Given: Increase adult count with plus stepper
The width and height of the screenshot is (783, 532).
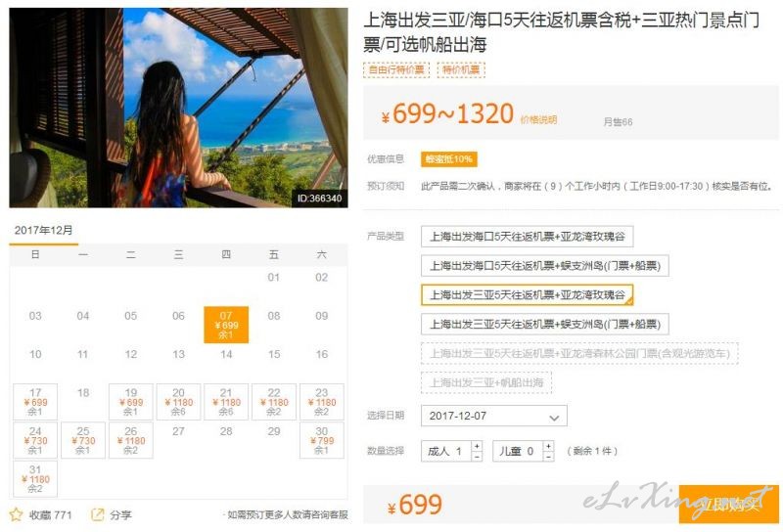Looking at the screenshot, I should pyautogui.click(x=477, y=446).
